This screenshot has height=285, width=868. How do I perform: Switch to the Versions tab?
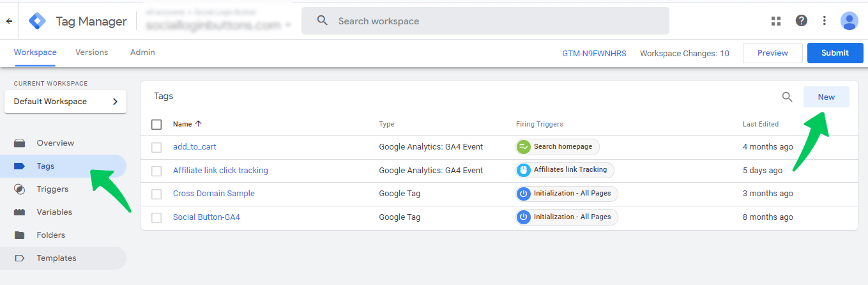(x=91, y=52)
